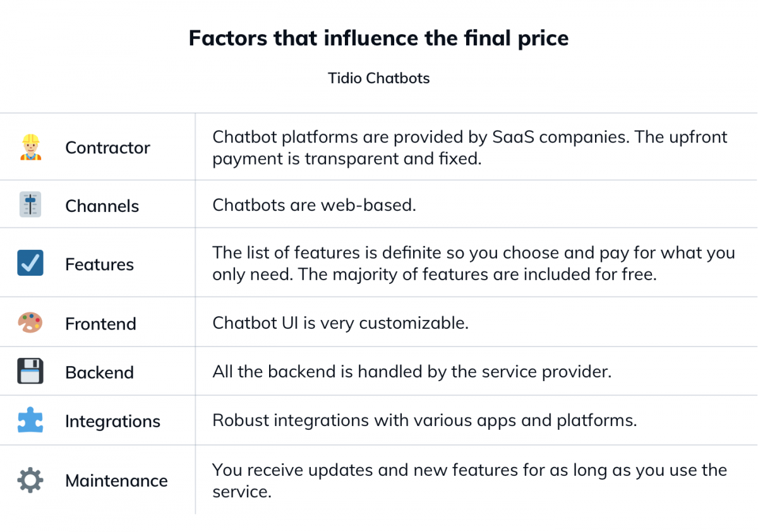Click the level slider Channels icon

tap(30, 205)
